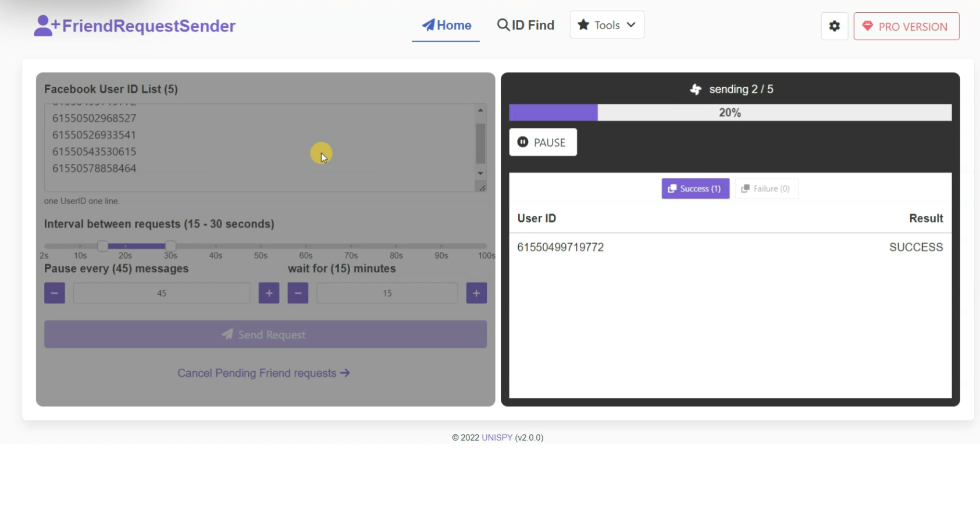The height and width of the screenshot is (524, 980).
Task: Click the Send Request button
Action: pos(265,334)
